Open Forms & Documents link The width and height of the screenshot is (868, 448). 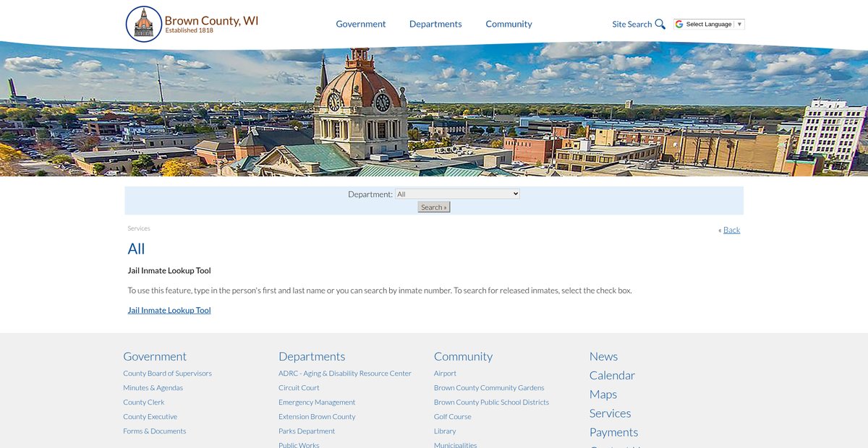[x=154, y=431]
